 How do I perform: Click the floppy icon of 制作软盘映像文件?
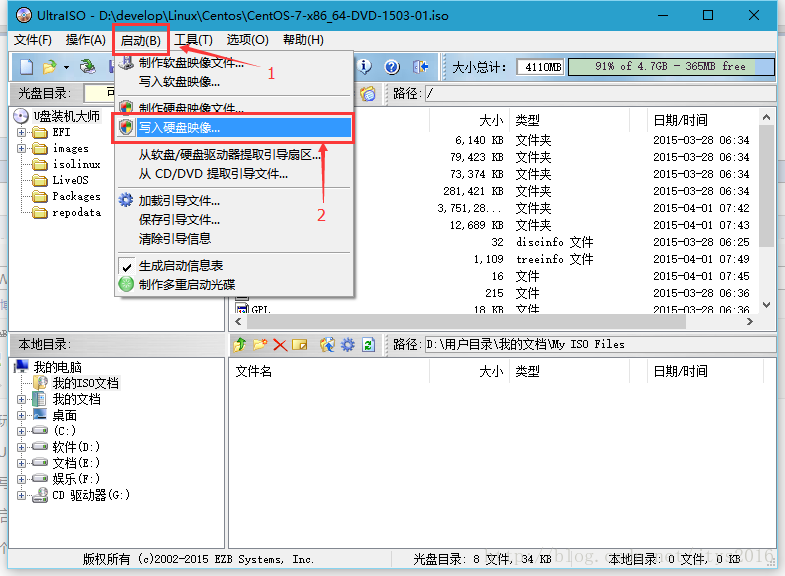pos(126,63)
